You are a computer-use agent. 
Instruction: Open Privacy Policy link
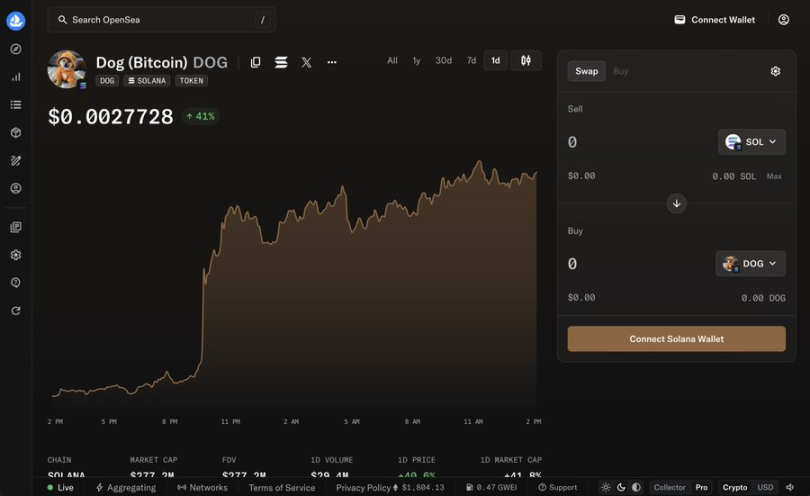[363, 487]
